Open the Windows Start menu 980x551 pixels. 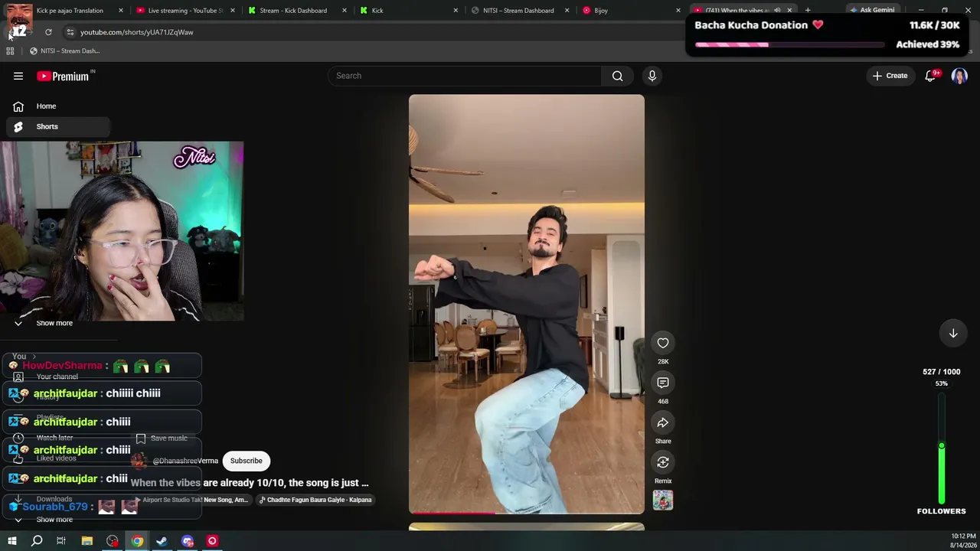coord(12,541)
